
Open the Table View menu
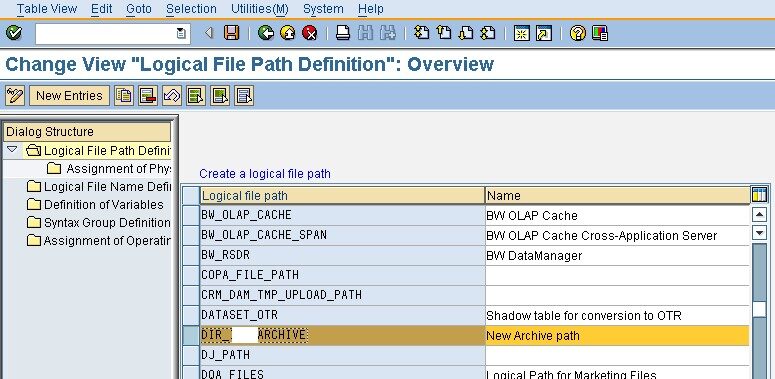(46, 9)
